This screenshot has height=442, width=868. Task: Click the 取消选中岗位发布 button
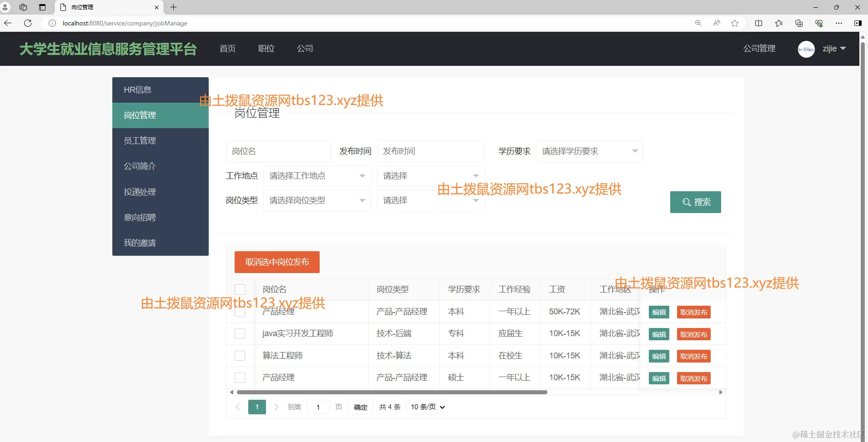point(277,262)
